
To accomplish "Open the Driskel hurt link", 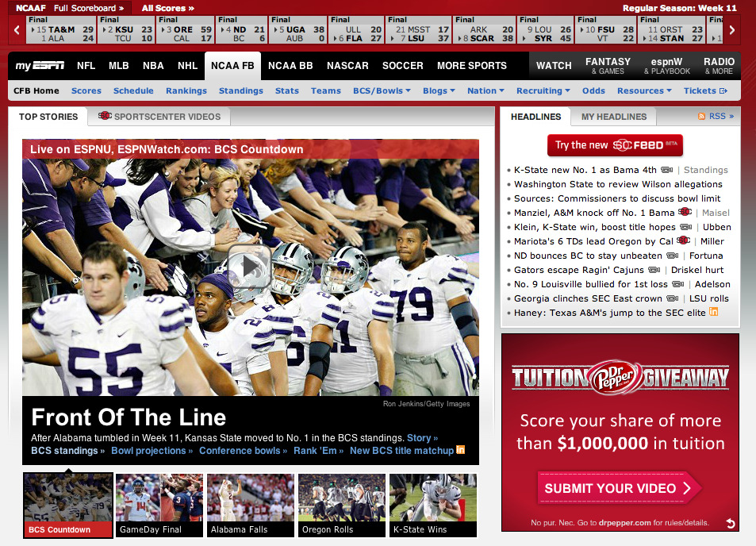I will click(x=697, y=270).
